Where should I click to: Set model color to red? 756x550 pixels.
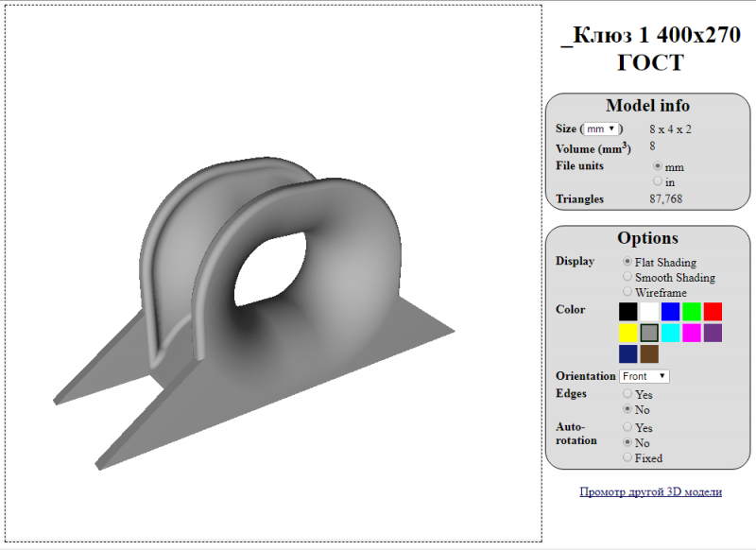point(713,311)
